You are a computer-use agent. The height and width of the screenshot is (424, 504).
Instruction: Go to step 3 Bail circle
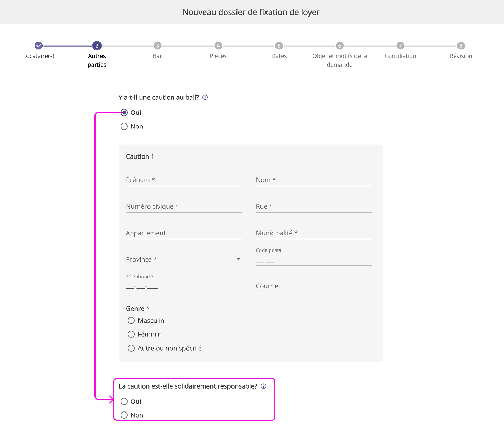[157, 46]
